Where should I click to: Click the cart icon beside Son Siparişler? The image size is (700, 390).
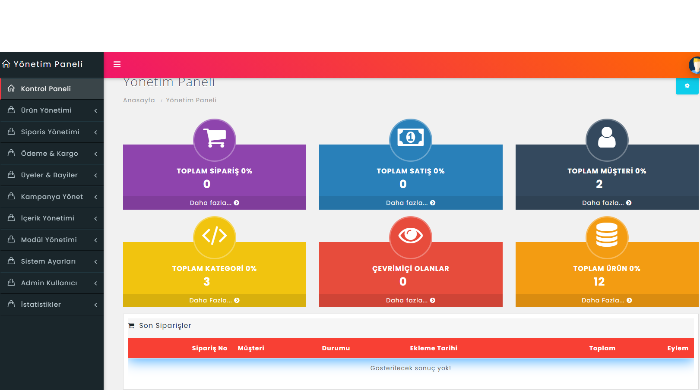pyautogui.click(x=131, y=326)
